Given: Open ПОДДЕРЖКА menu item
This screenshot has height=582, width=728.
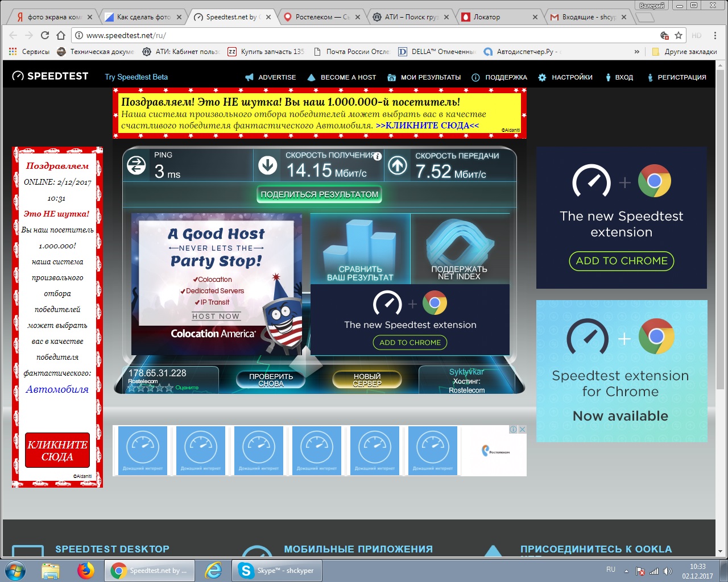Looking at the screenshot, I should tap(499, 77).
